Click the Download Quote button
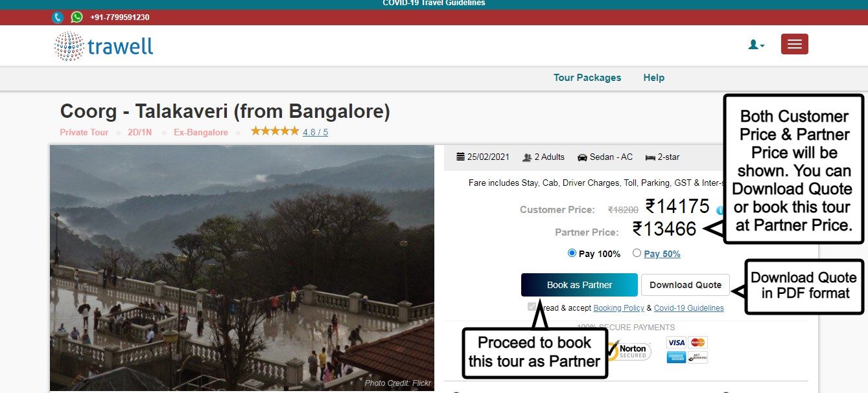Image resolution: width=868 pixels, height=393 pixels. 685,285
